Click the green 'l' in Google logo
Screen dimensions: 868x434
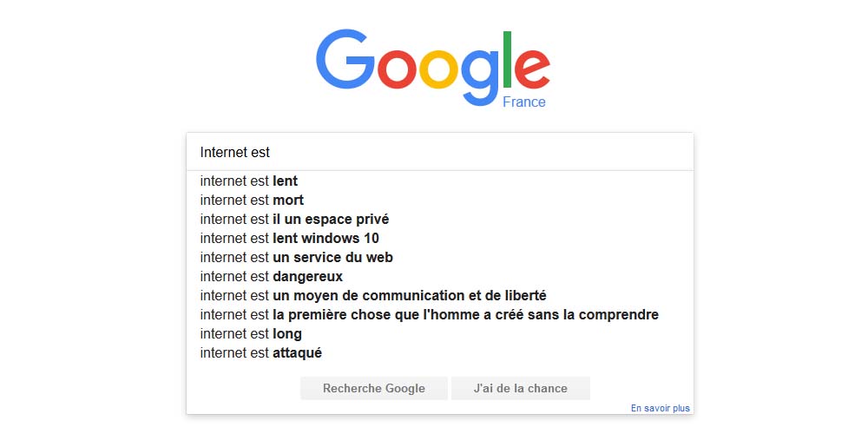click(507, 59)
